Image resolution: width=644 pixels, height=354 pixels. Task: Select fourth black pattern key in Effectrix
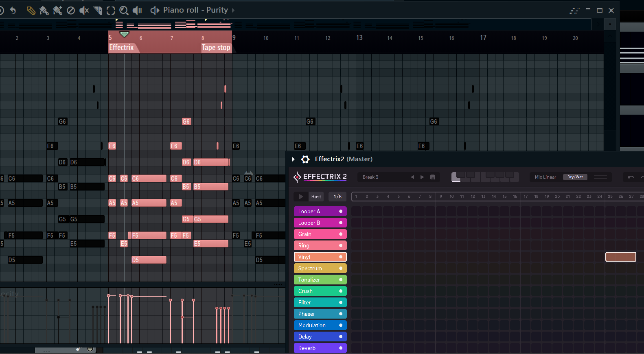(500, 175)
